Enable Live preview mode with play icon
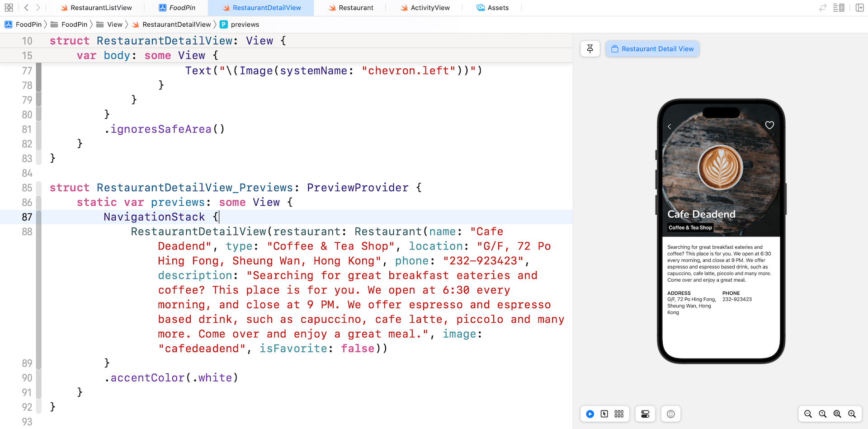 (590, 414)
